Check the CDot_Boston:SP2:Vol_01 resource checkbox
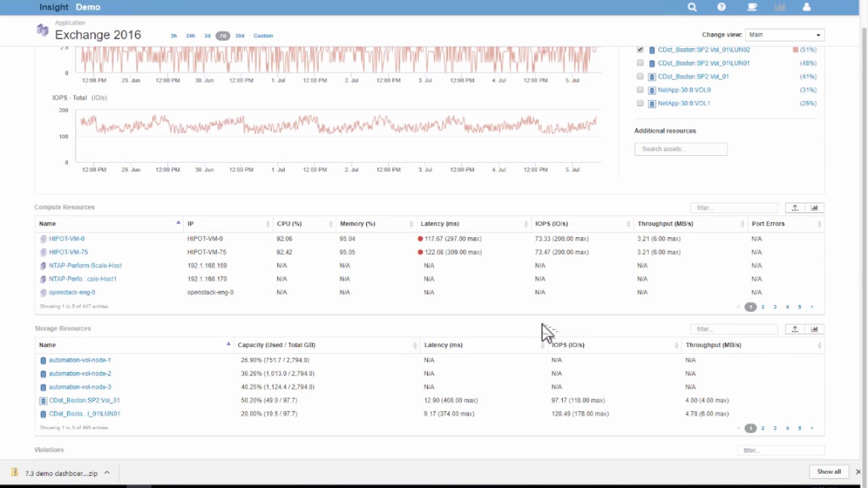This screenshot has width=868, height=488. point(640,77)
